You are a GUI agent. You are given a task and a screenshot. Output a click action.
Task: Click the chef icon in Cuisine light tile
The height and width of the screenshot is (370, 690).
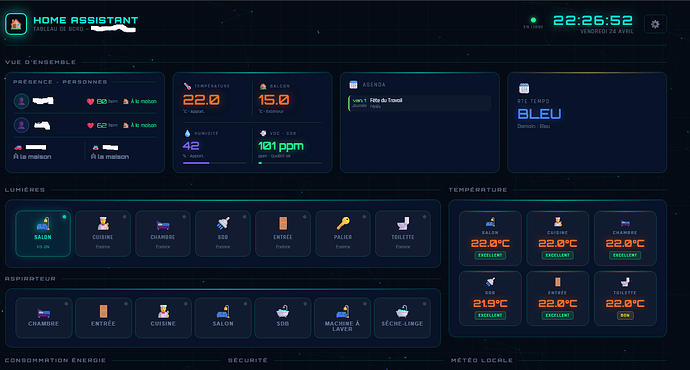(103, 223)
